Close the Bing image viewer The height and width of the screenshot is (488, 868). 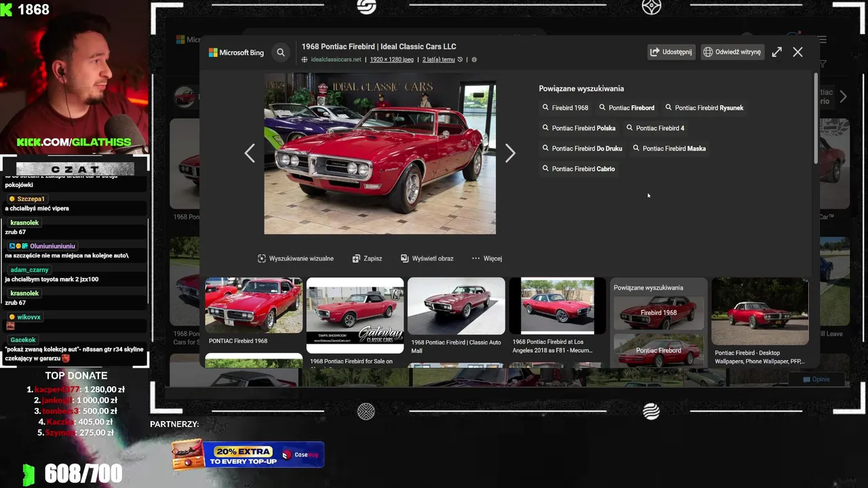pos(797,52)
